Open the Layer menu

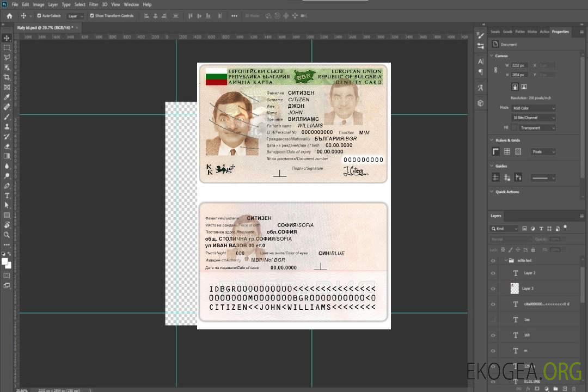tap(53, 4)
